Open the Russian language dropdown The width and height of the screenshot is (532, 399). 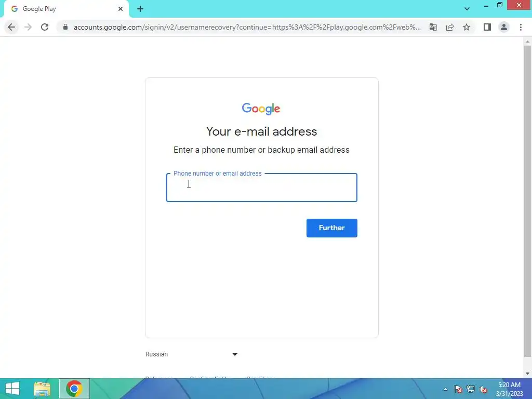pyautogui.click(x=191, y=354)
